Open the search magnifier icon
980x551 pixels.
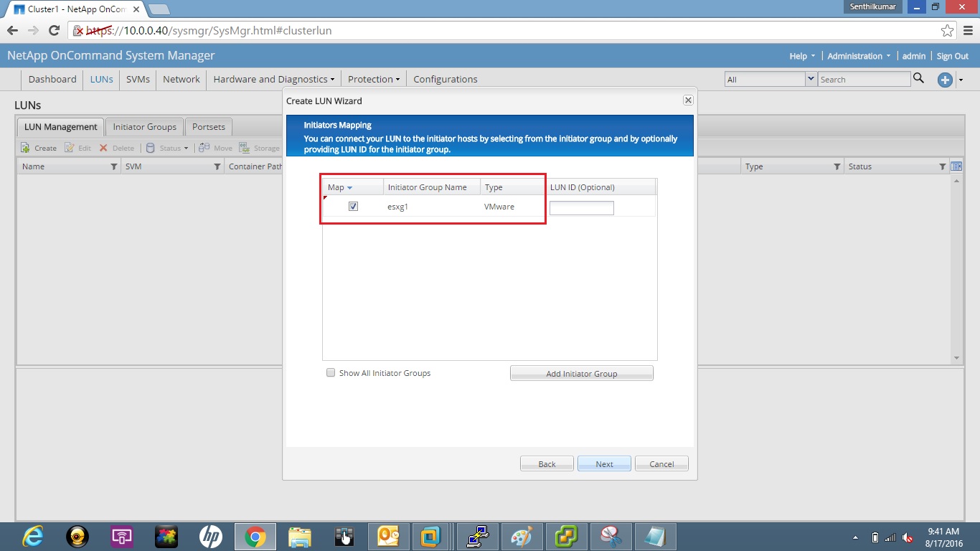(919, 79)
